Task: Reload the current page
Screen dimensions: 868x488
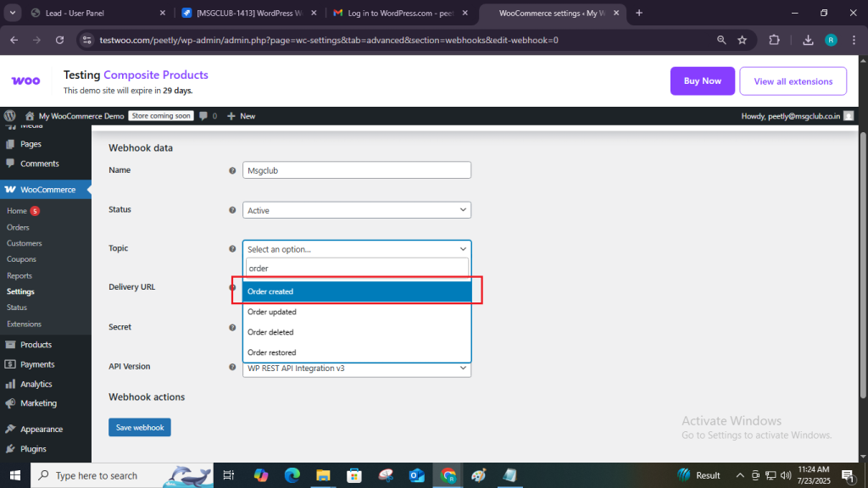Action: [x=60, y=40]
